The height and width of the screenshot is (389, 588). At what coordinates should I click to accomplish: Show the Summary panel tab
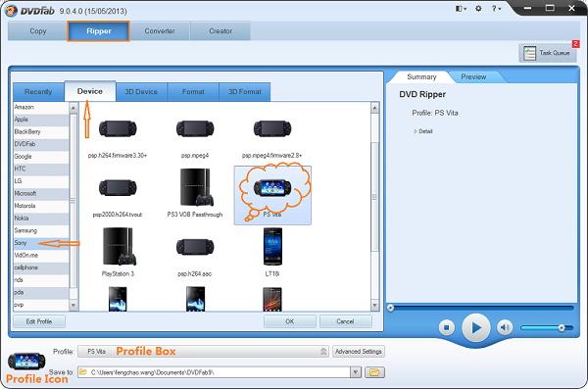coord(421,76)
